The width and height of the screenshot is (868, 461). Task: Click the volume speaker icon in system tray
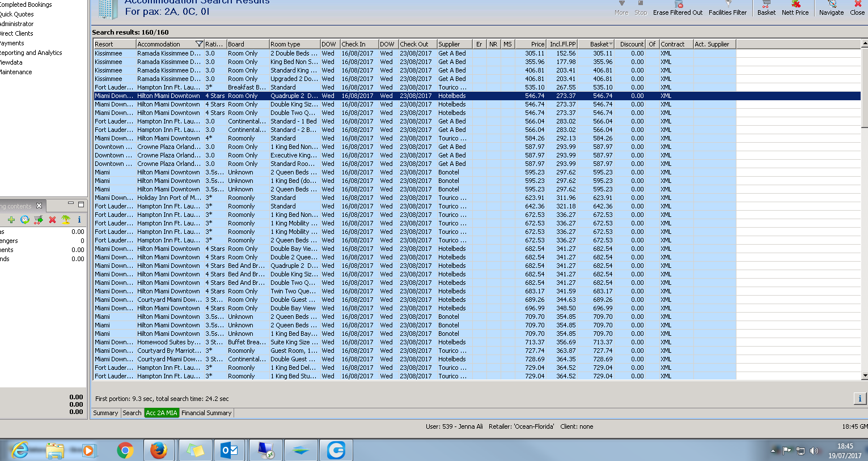tap(814, 451)
